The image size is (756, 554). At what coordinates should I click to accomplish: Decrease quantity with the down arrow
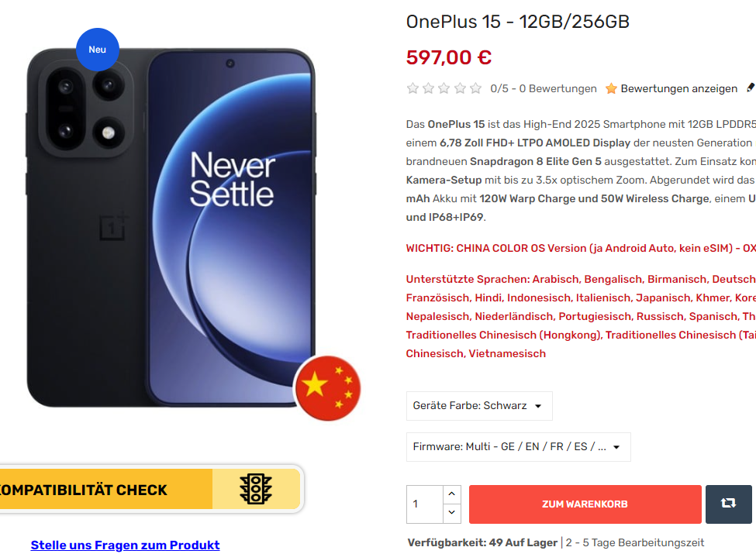tap(452, 513)
